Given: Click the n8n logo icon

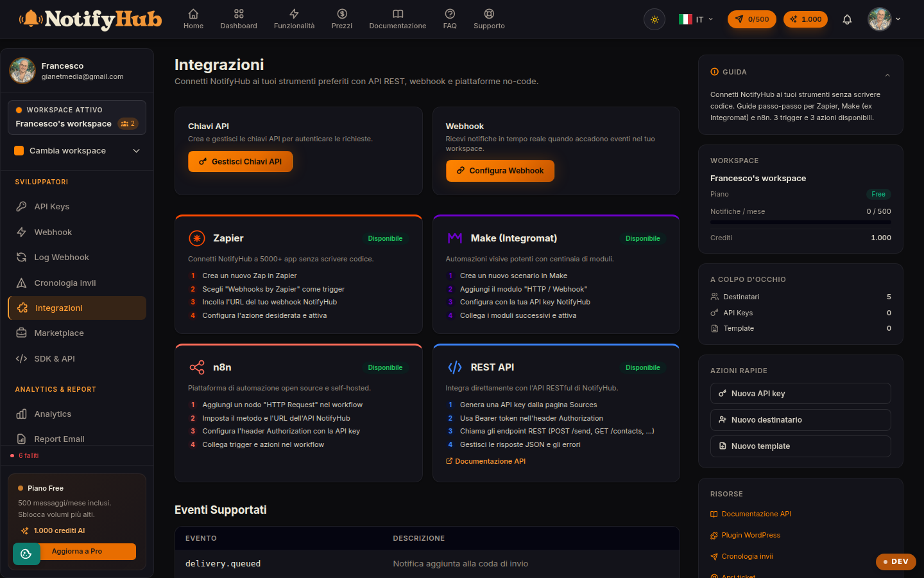Looking at the screenshot, I should (196, 367).
